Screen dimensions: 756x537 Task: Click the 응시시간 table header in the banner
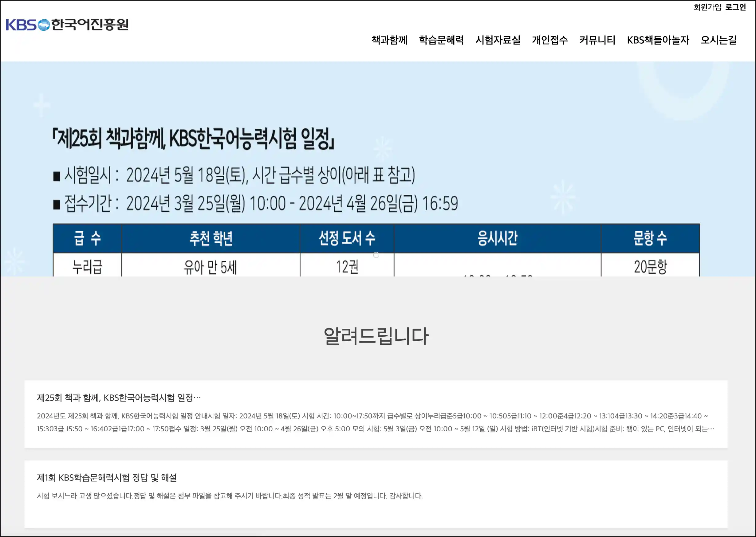pos(497,238)
